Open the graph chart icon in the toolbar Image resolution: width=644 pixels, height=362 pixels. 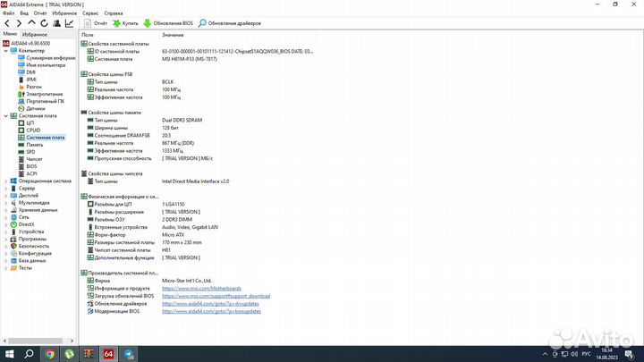(x=69, y=23)
